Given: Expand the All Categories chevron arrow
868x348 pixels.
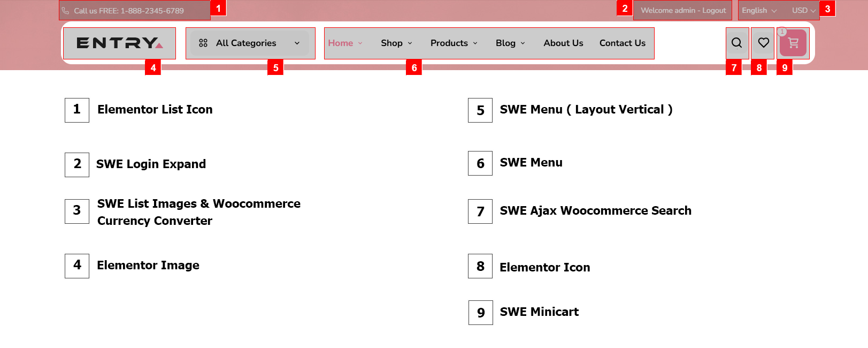Looking at the screenshot, I should click(297, 43).
